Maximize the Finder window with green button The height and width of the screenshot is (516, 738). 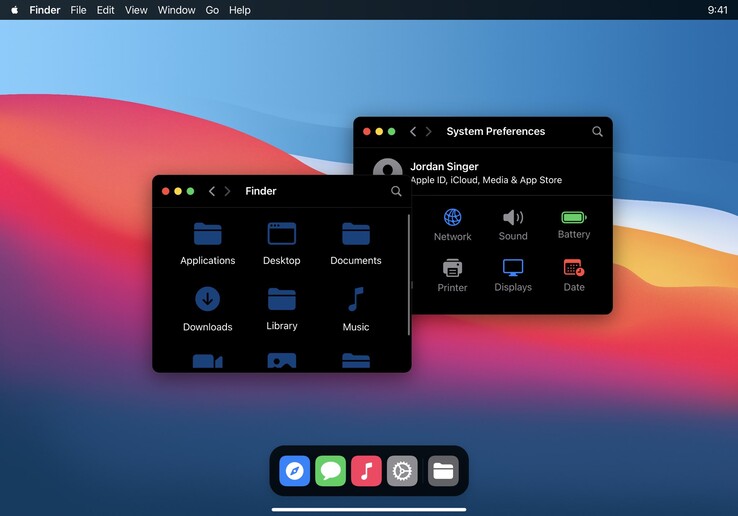[x=190, y=191]
